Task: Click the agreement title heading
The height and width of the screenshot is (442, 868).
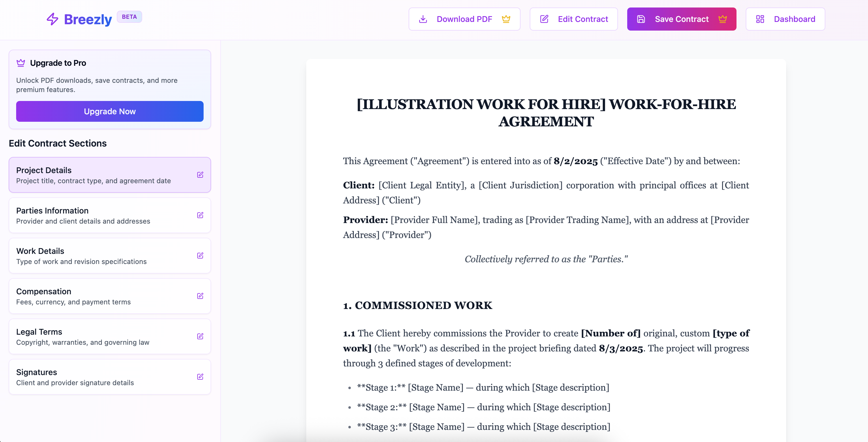Action: pyautogui.click(x=546, y=113)
